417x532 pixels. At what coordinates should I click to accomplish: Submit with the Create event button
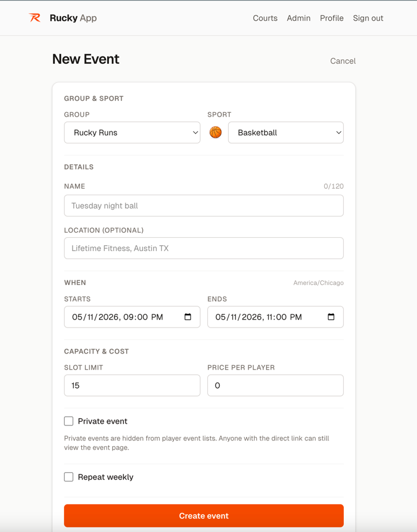pyautogui.click(x=203, y=516)
